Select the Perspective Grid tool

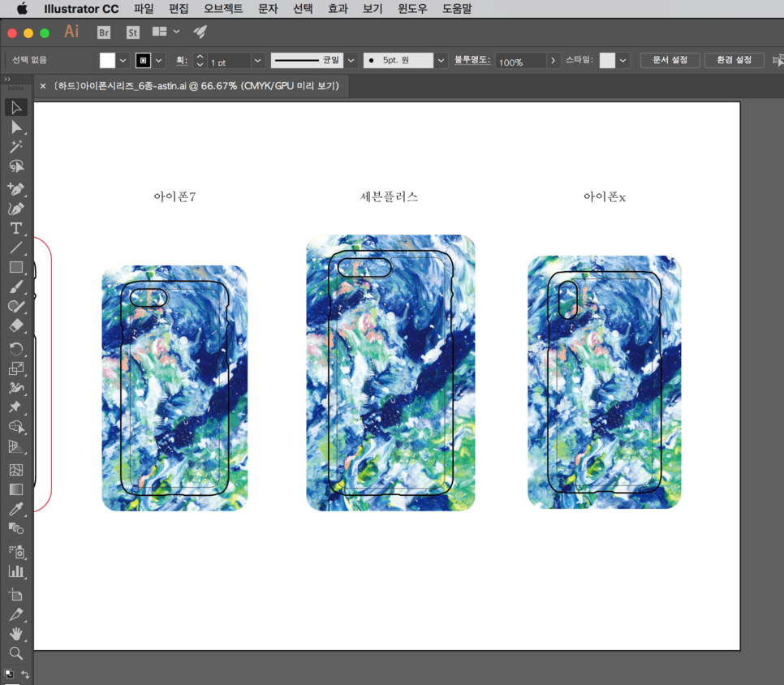[16, 446]
